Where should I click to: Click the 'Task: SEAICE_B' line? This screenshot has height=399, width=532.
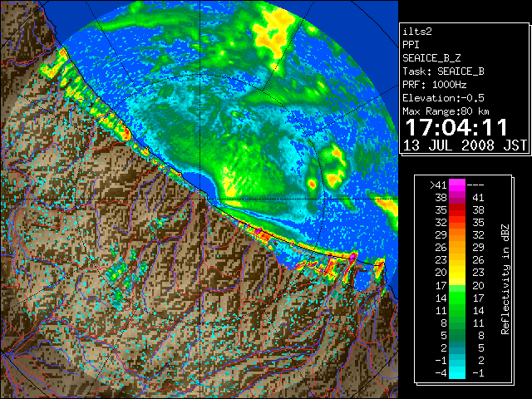pyautogui.click(x=443, y=71)
